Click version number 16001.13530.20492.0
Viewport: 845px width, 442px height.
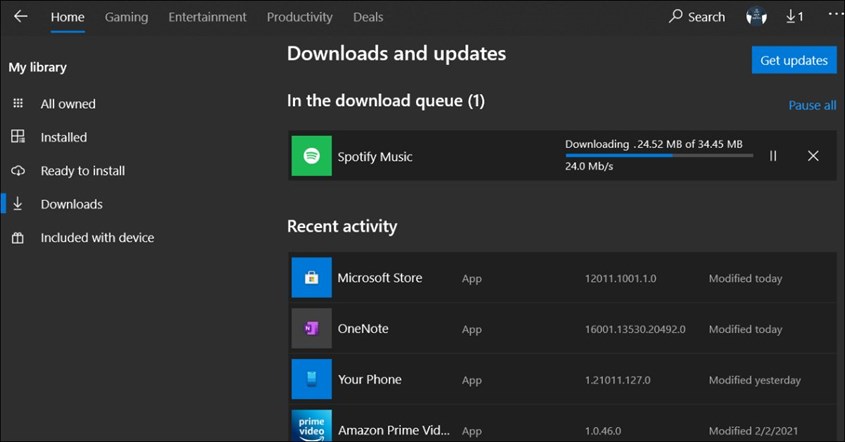[635, 329]
